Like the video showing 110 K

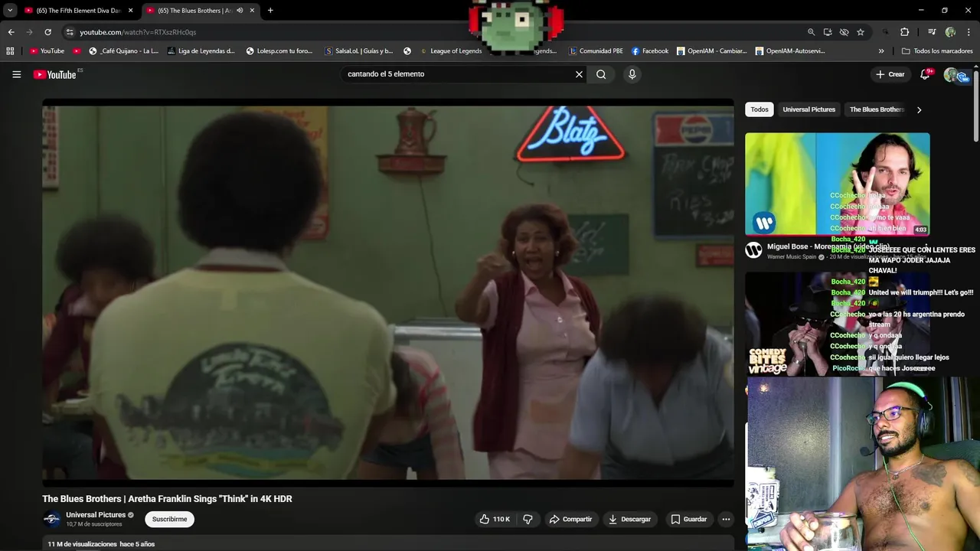(495, 519)
